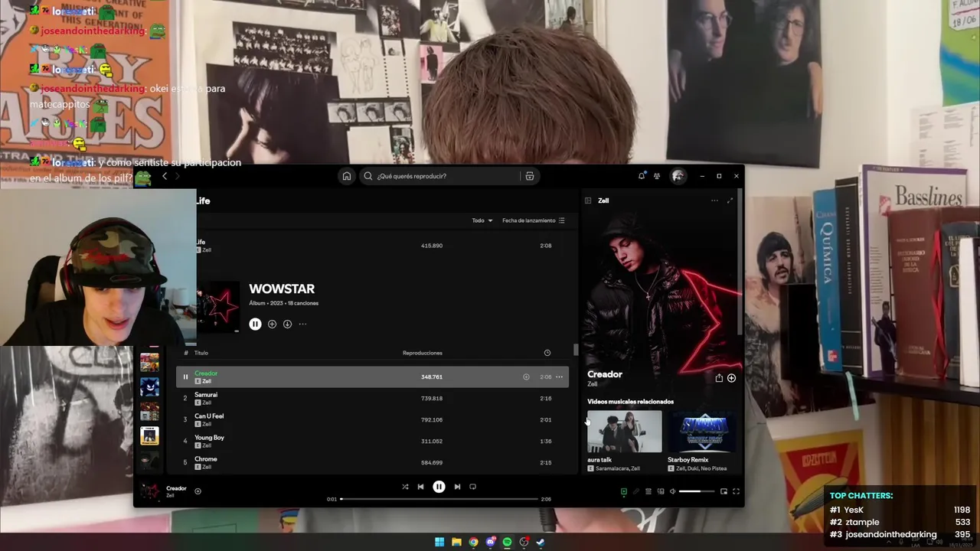Open aura talk music video thumbnail

click(625, 432)
